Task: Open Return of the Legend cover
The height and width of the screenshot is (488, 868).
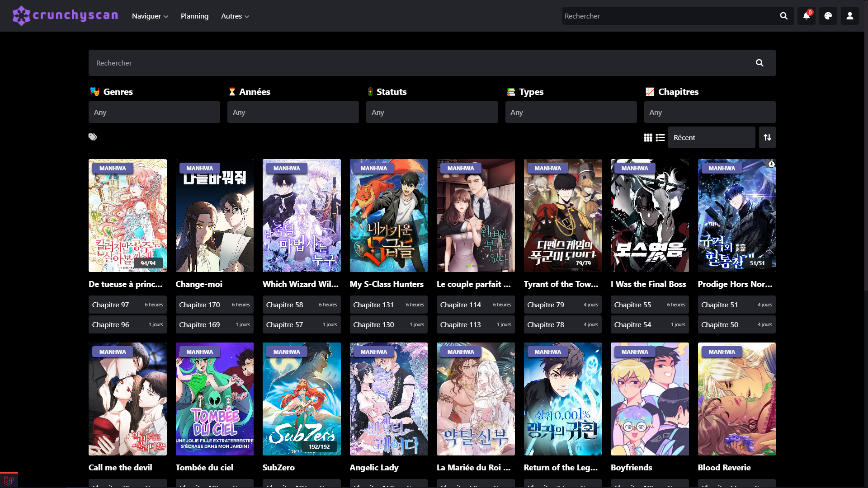Action: coord(563,399)
